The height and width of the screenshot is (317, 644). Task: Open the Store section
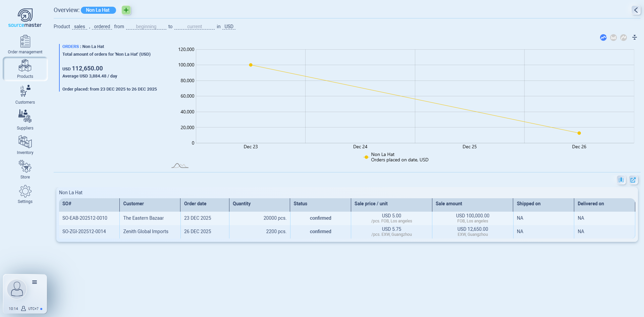25,169
